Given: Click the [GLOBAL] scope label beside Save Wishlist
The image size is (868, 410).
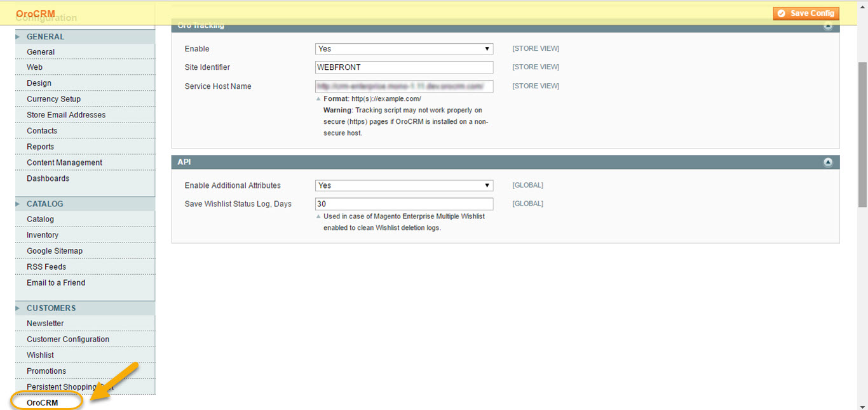Looking at the screenshot, I should [x=528, y=204].
